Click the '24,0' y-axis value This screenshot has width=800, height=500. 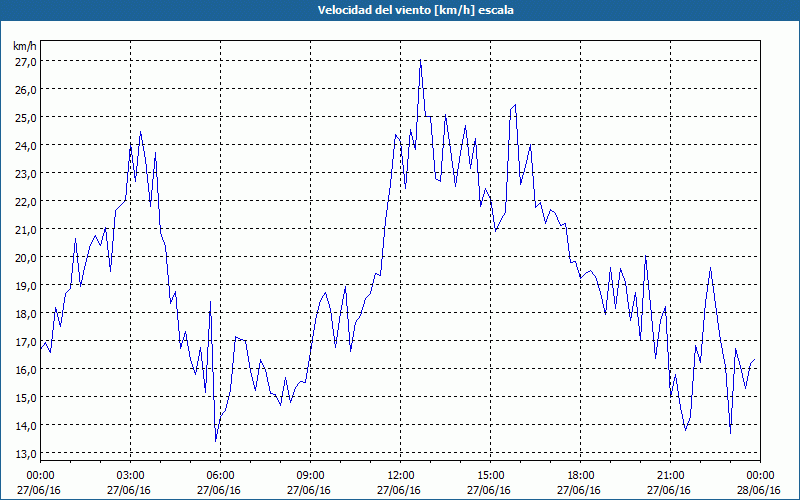click(x=24, y=145)
